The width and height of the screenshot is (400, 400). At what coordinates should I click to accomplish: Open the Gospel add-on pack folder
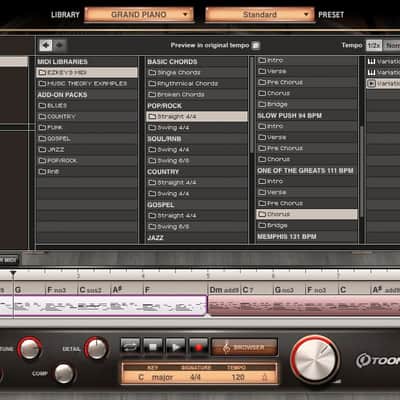(87, 139)
